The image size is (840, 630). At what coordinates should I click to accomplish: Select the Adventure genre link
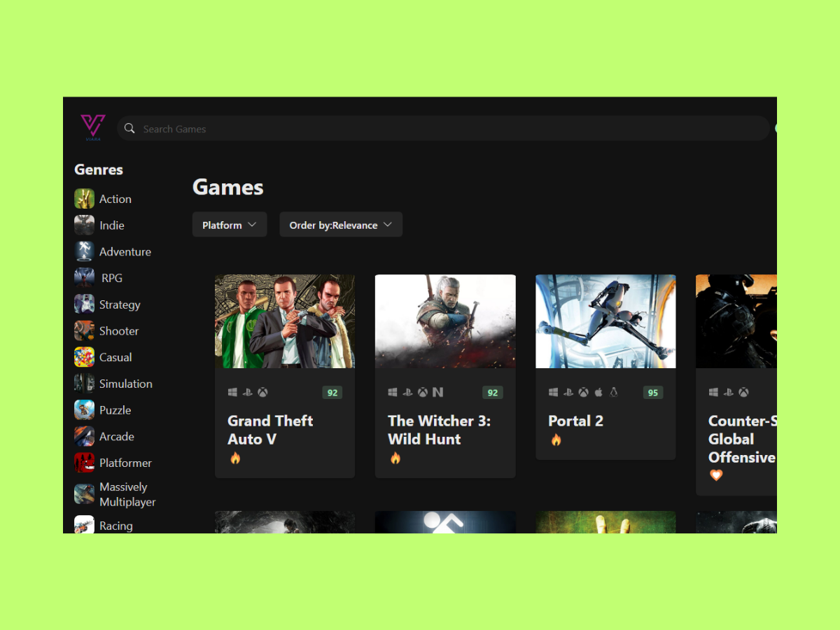(x=125, y=251)
